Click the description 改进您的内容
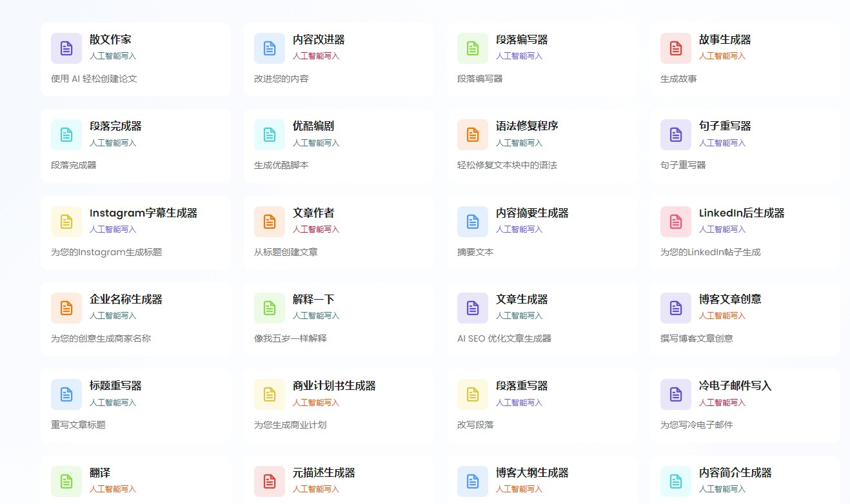The width and height of the screenshot is (850, 504). (x=281, y=79)
